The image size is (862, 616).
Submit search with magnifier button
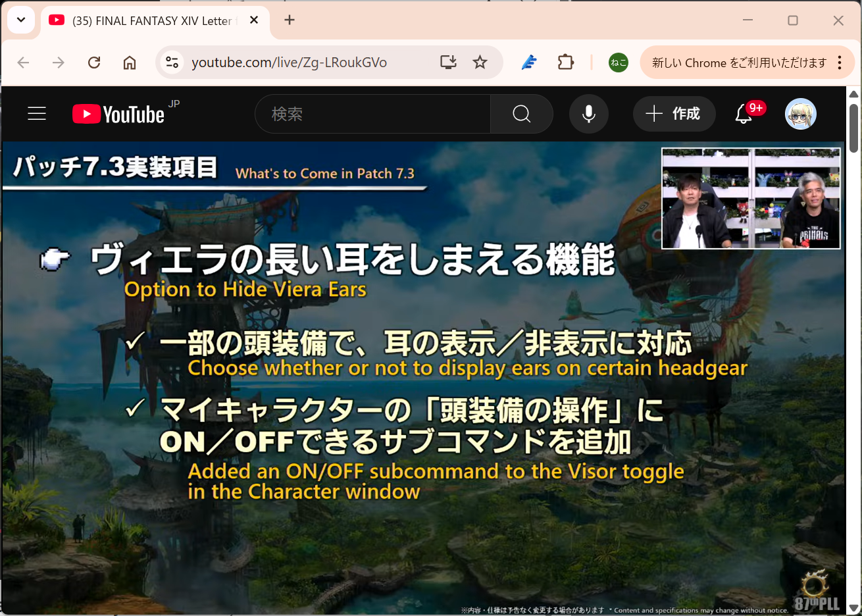pos(522,114)
